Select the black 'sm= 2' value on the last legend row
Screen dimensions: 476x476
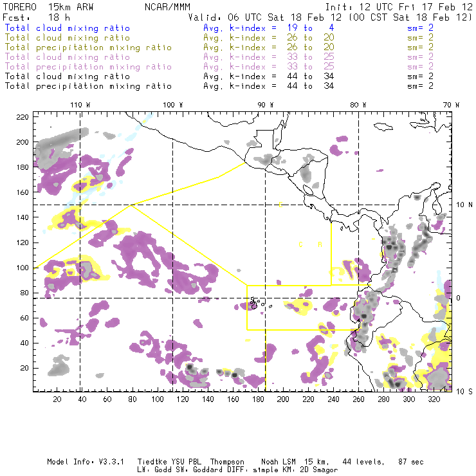click(420, 86)
